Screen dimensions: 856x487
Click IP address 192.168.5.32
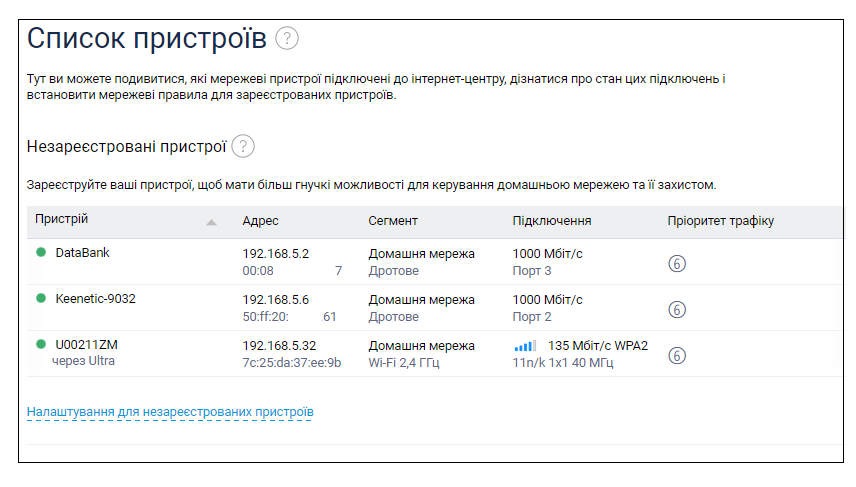pos(279,345)
